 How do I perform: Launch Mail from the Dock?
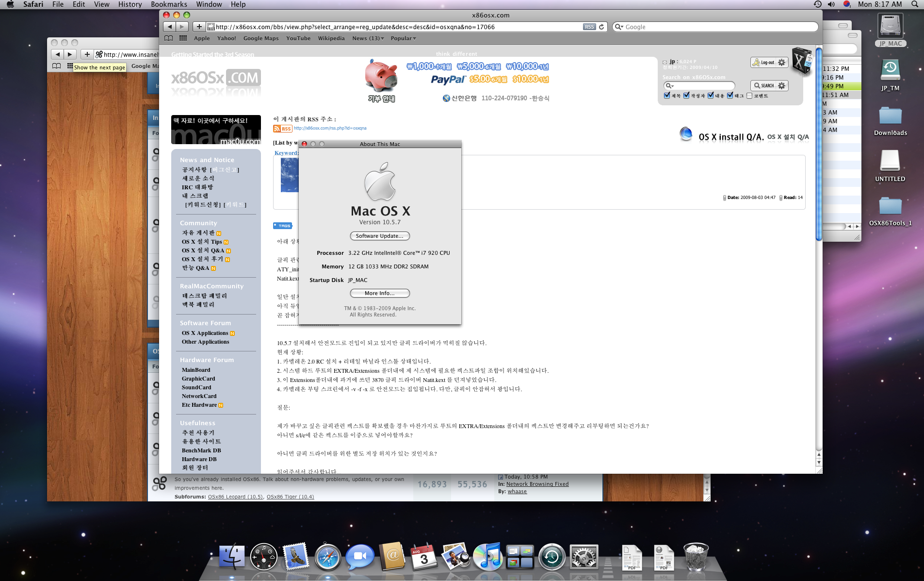(x=295, y=557)
